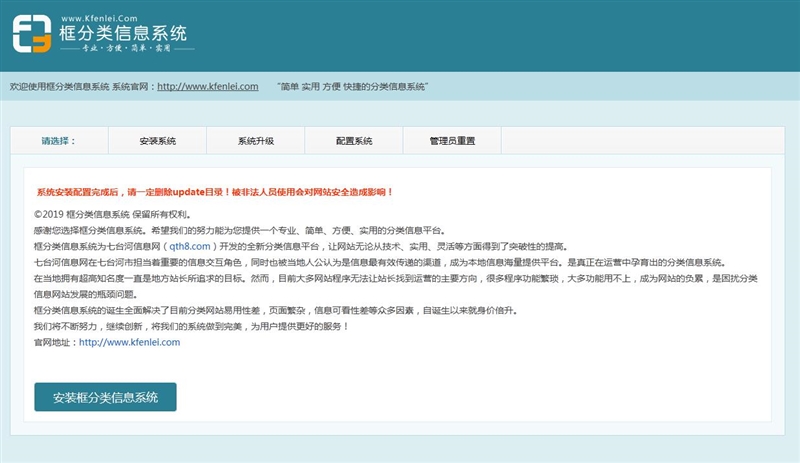This screenshot has width=800, height=463.
Task: Click the 框分类信息系统 header title
Action: tap(123, 34)
